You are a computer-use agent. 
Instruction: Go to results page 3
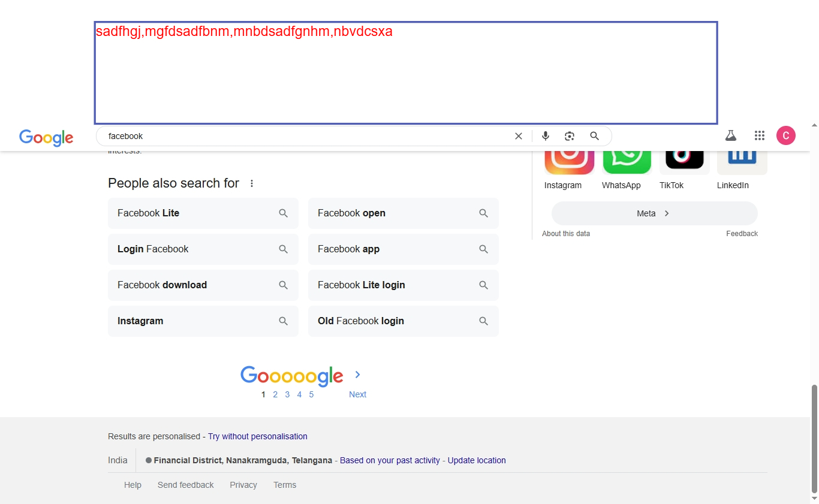tap(287, 394)
